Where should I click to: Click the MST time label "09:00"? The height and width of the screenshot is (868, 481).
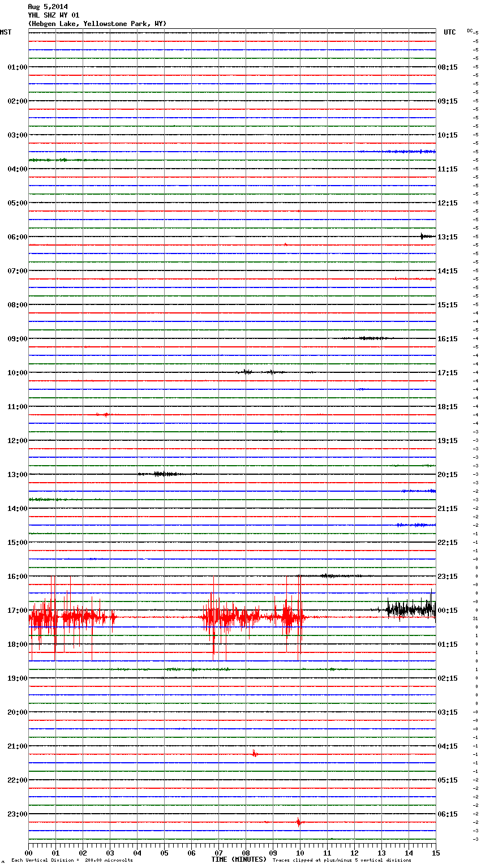18,339
